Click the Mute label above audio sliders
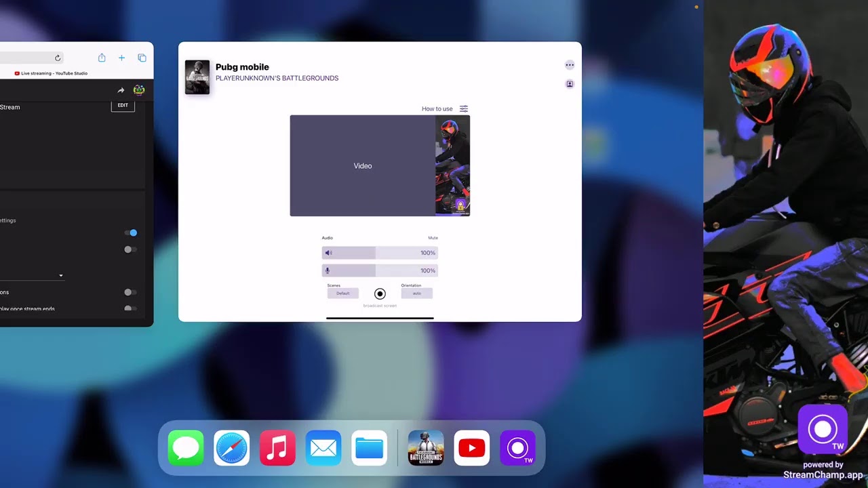The width and height of the screenshot is (868, 488). click(433, 238)
